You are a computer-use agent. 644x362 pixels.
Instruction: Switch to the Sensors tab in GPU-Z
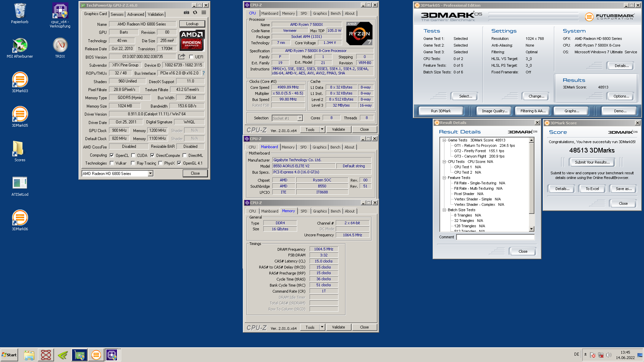click(117, 14)
